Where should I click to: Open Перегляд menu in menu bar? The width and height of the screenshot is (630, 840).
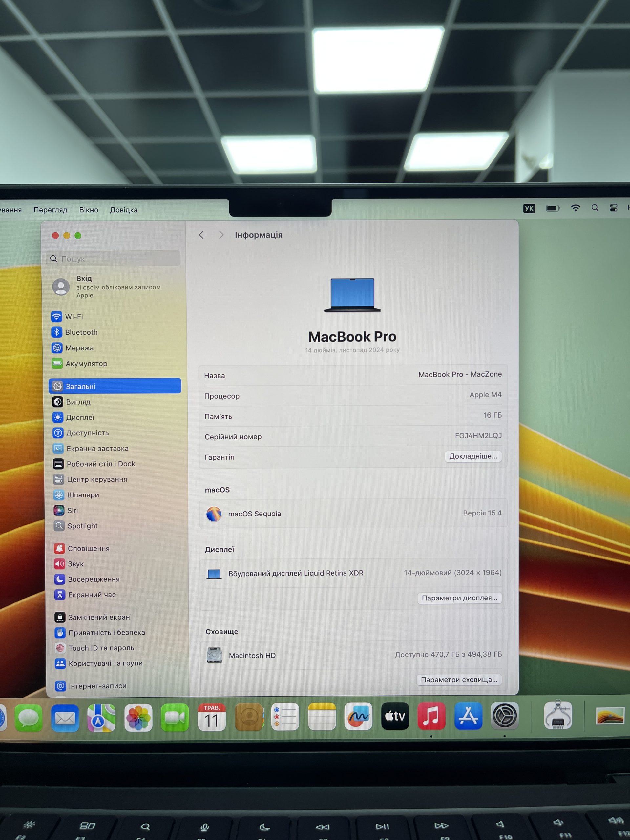tap(51, 210)
